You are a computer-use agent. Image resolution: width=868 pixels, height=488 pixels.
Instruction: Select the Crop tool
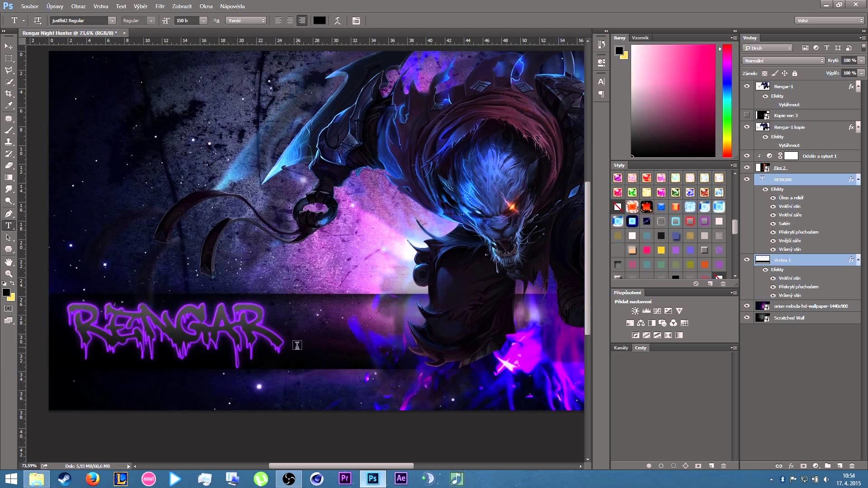coord(9,94)
